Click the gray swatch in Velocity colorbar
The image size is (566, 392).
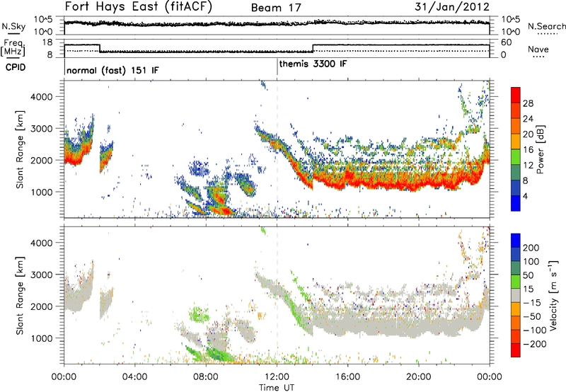coord(516,296)
